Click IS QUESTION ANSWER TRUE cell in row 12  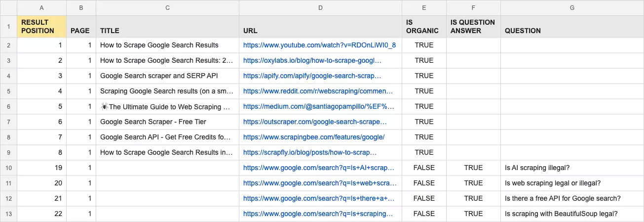tap(473, 198)
